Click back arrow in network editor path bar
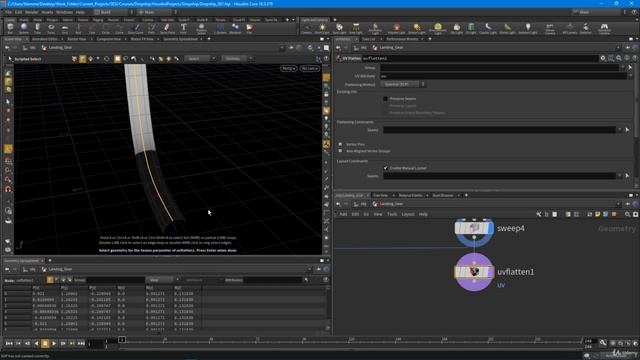 tap(338, 204)
